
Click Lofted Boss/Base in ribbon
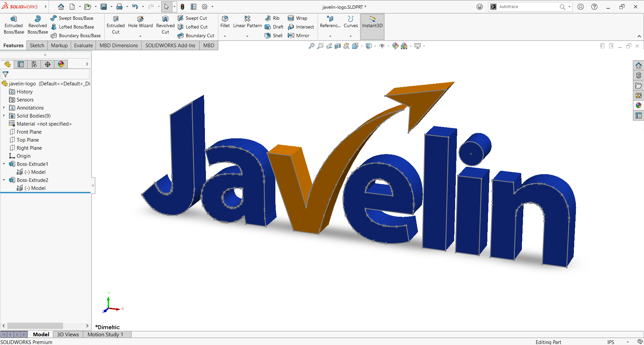72,27
